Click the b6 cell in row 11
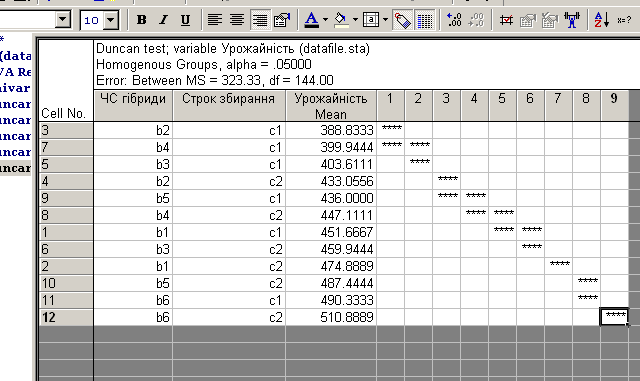This screenshot has height=381, width=640. [133, 300]
